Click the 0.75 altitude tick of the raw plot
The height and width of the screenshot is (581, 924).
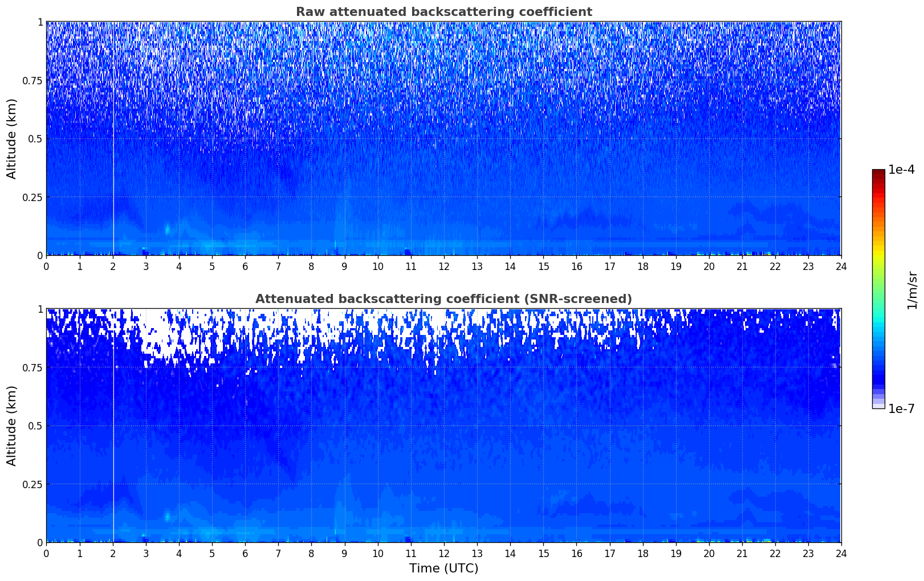[x=32, y=80]
